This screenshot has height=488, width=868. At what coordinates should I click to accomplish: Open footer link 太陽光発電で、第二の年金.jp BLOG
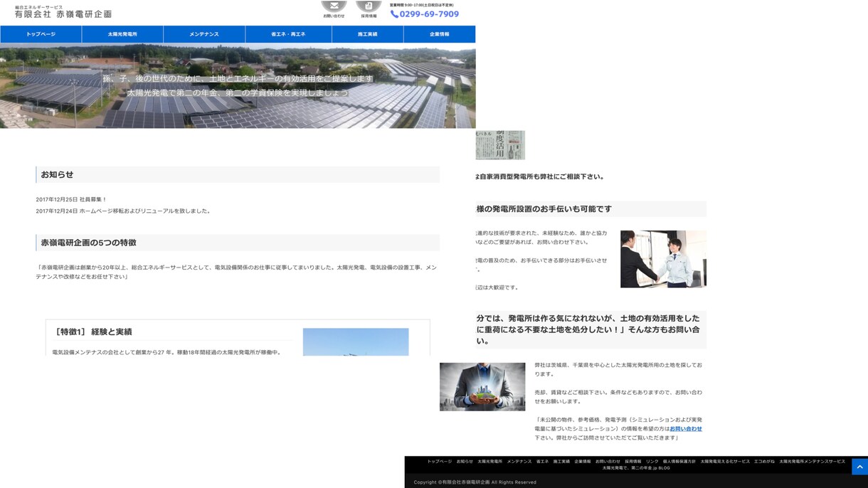point(636,468)
